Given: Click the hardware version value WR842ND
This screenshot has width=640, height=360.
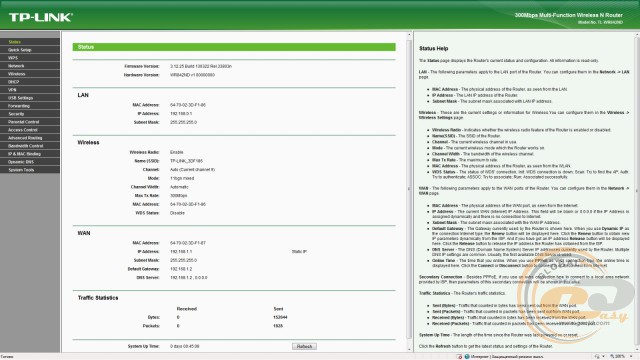Looking at the screenshot, I should pos(192,75).
